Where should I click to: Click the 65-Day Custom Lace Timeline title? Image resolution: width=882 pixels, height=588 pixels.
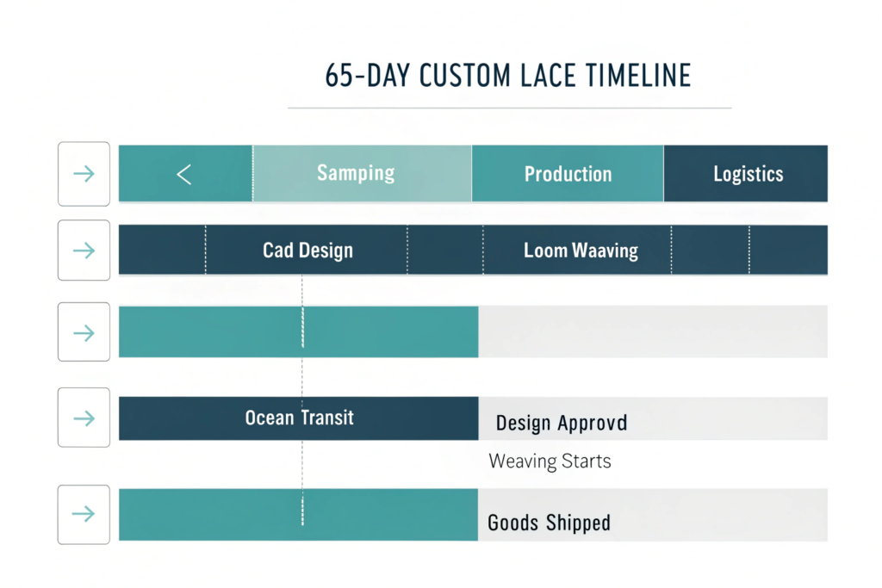point(507,76)
